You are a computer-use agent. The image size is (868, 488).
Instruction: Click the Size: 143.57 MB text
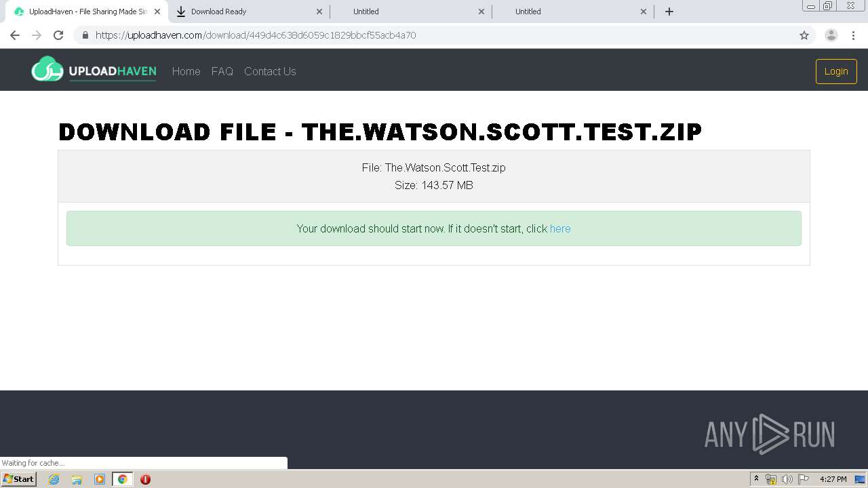click(434, 185)
